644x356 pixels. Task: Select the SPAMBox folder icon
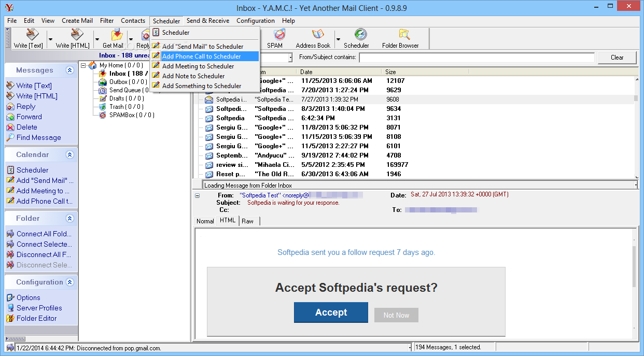[x=103, y=115]
